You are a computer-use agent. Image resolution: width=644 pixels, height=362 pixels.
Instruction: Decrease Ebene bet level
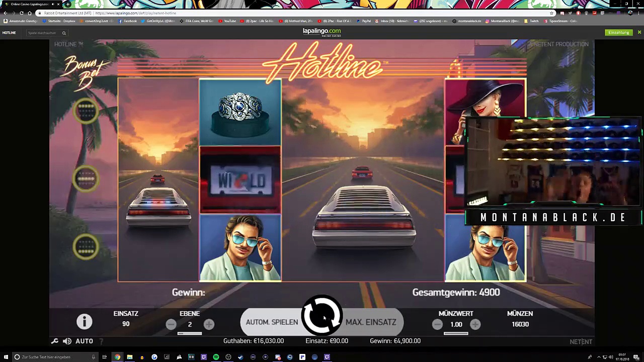(x=171, y=324)
